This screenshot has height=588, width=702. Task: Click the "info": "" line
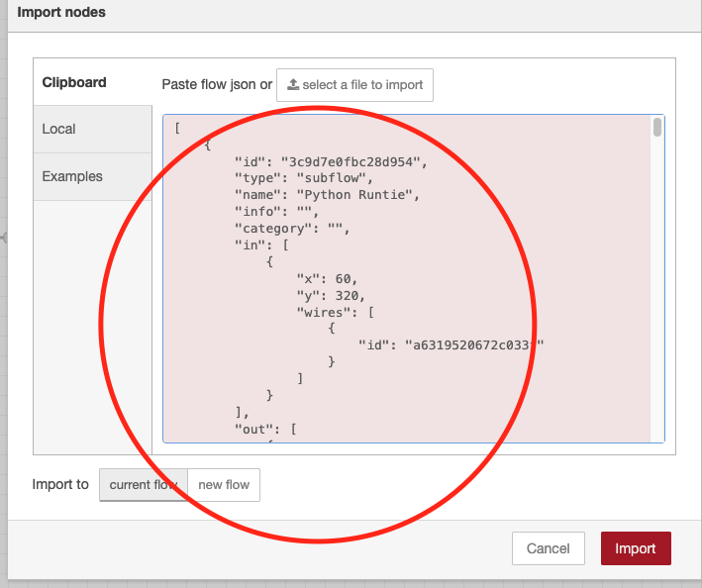(x=276, y=211)
